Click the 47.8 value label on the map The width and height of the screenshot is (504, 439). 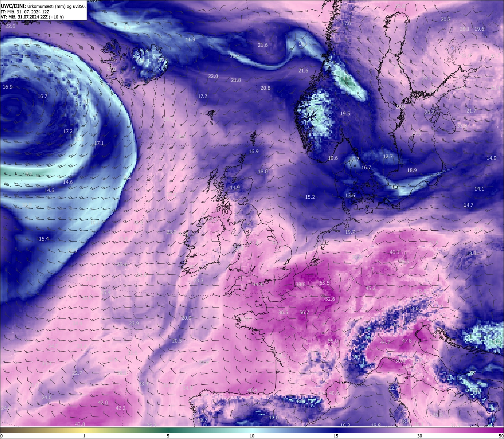[407, 341]
